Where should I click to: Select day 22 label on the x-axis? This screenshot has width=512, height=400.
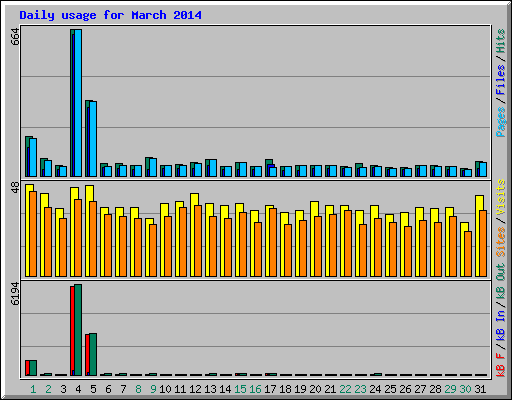(345, 389)
